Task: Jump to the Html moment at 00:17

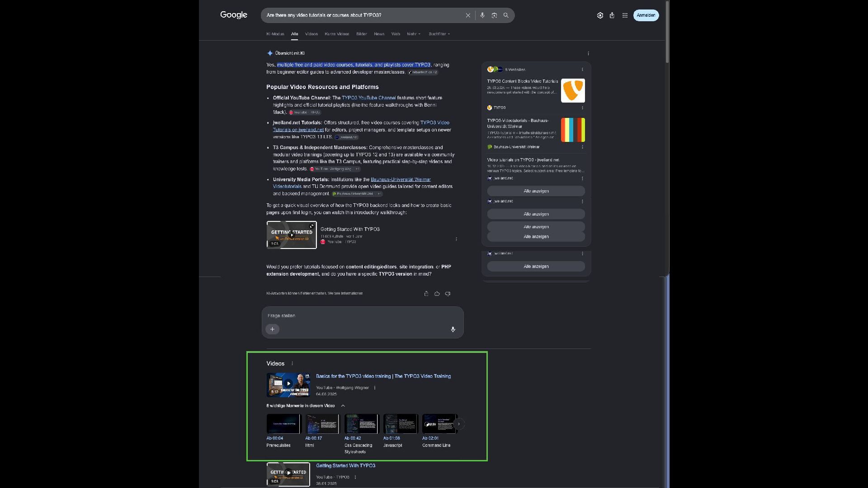Action: click(x=322, y=431)
